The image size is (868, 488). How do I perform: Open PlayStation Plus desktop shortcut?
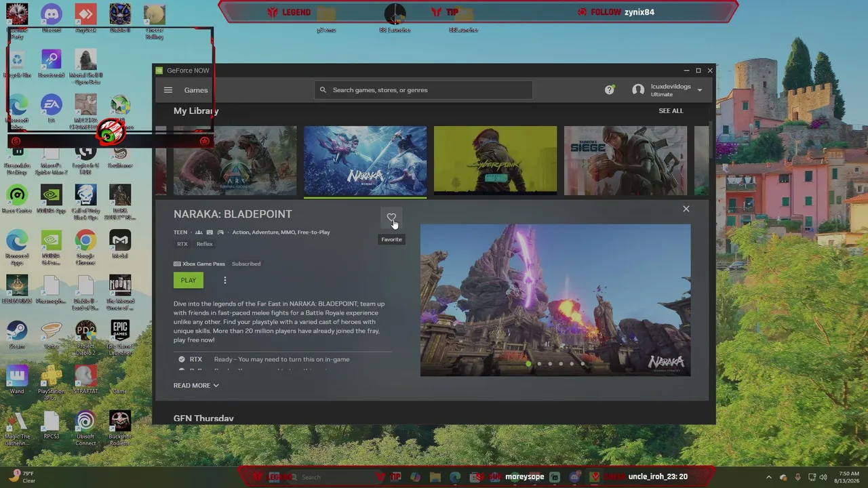pos(52,383)
